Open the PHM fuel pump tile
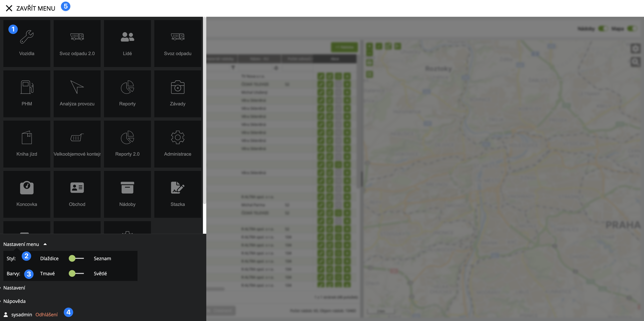Image resolution: width=644 pixels, height=321 pixels. point(27,93)
